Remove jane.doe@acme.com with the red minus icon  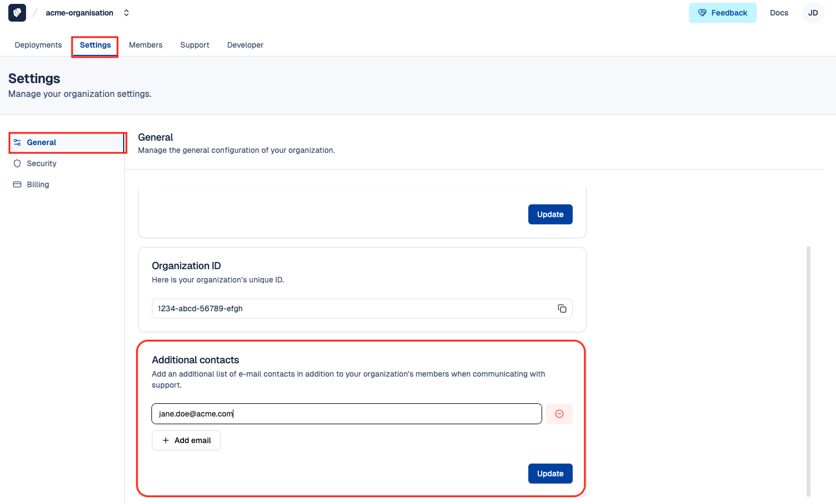click(559, 414)
